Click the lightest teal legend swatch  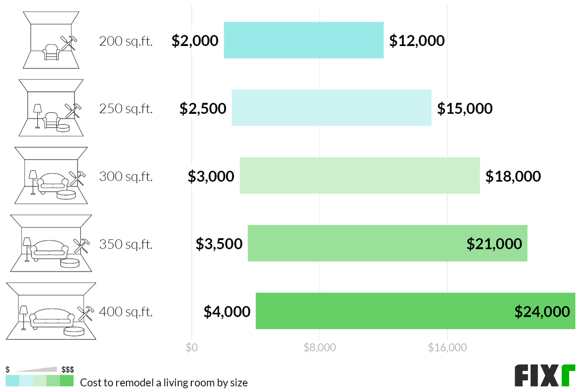click(26, 381)
